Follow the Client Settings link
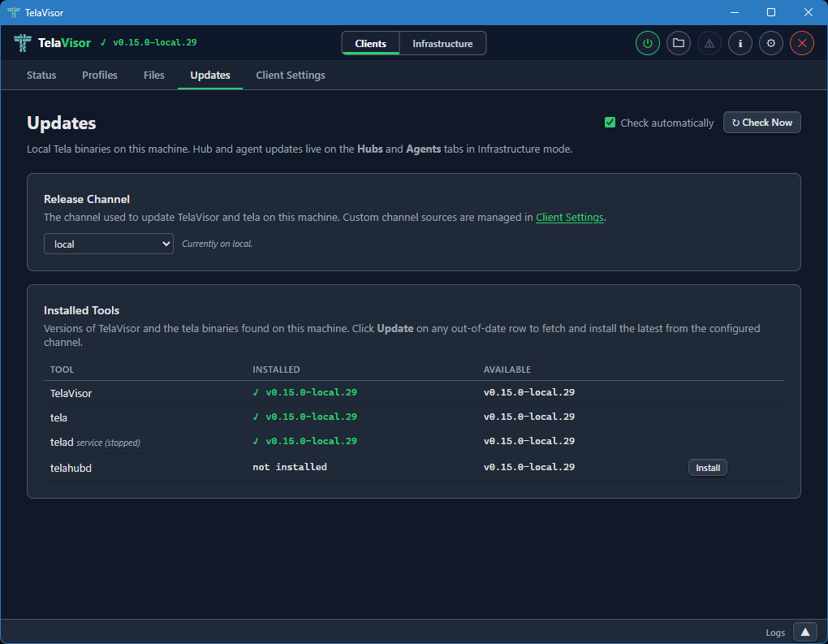This screenshot has width=828, height=644. [x=569, y=217]
